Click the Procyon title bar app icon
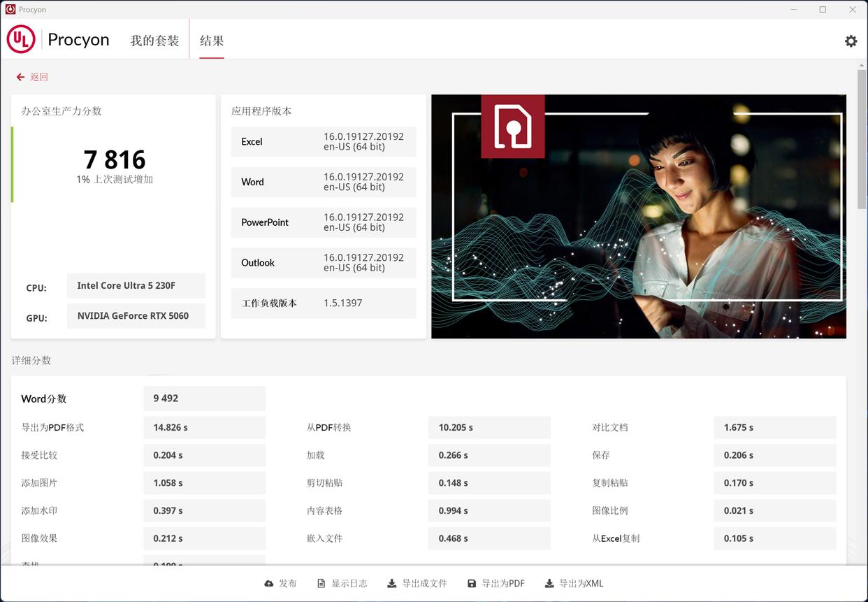 click(x=10, y=10)
